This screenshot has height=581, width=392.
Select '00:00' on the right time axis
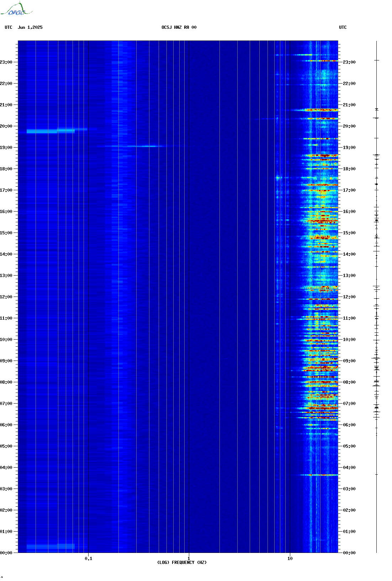(349, 553)
